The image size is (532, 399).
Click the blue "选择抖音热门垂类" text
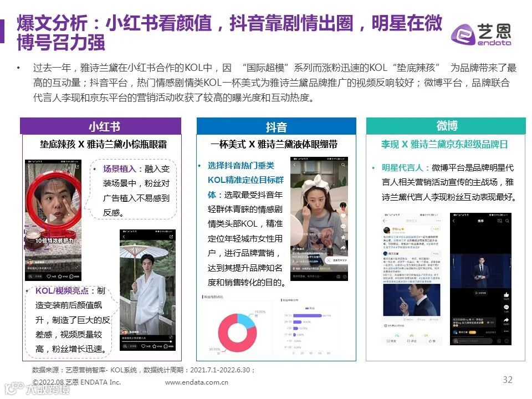(241, 166)
